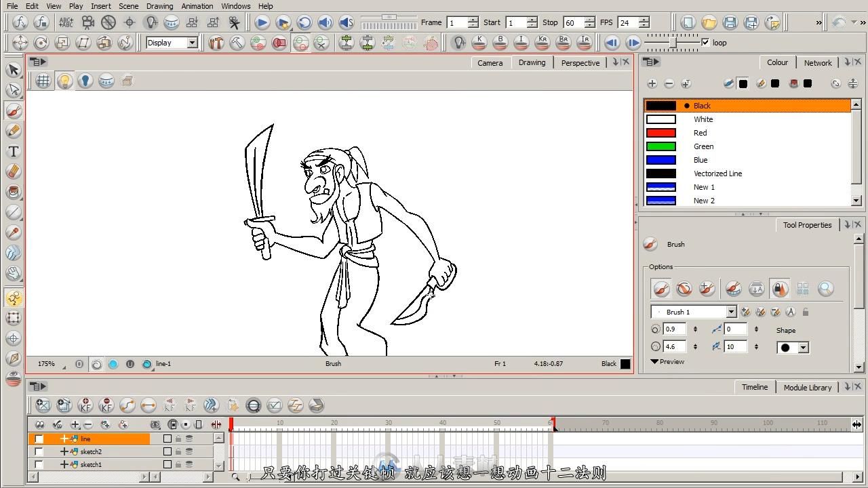This screenshot has height=488, width=868.
Task: Select the Pencil tool
Action: 13,131
